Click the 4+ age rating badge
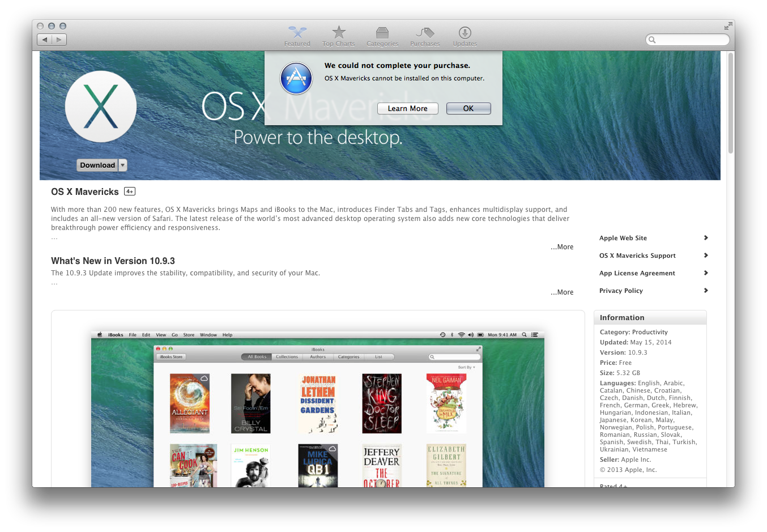 [130, 191]
